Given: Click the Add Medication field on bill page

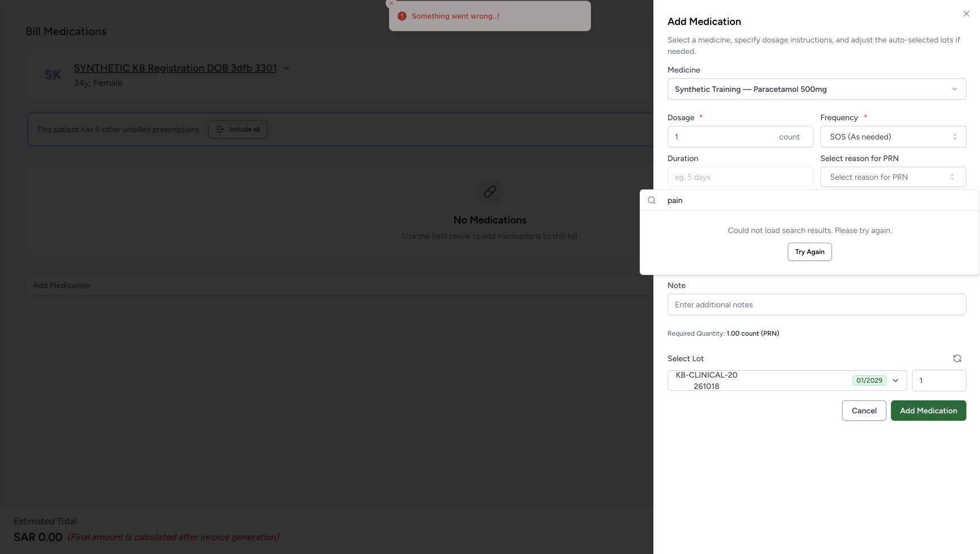Looking at the screenshot, I should tap(339, 285).
